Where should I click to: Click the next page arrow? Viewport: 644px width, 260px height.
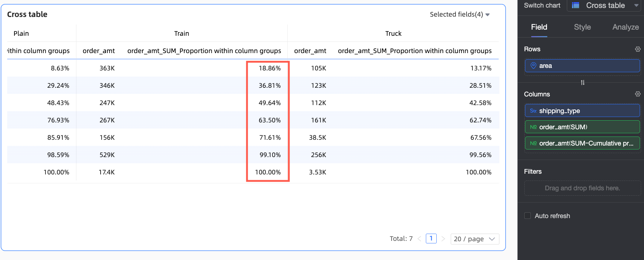click(443, 239)
